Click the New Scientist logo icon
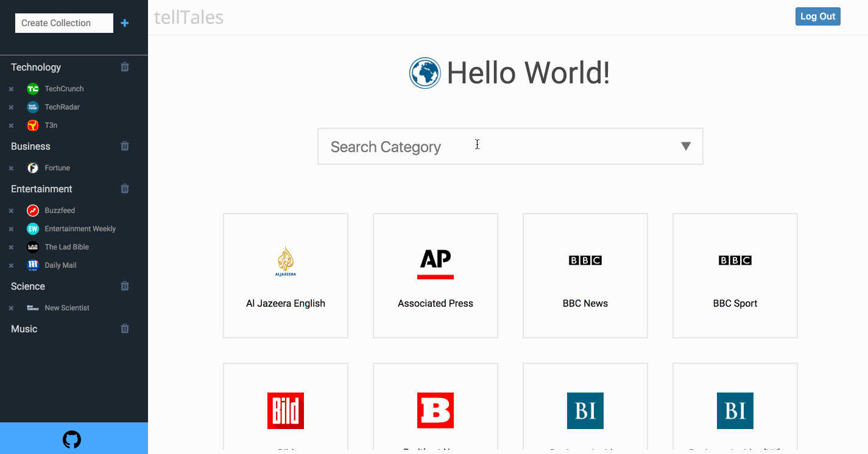 pos(33,308)
